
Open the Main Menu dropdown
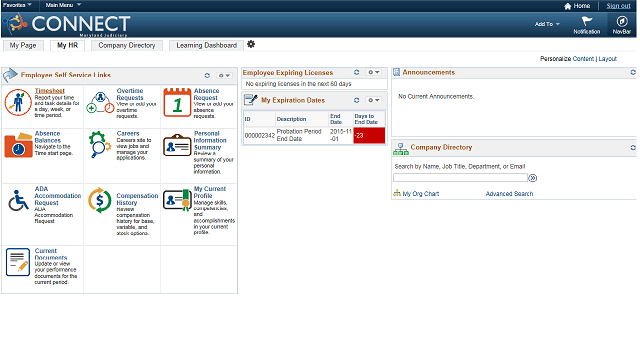pyautogui.click(x=63, y=5)
